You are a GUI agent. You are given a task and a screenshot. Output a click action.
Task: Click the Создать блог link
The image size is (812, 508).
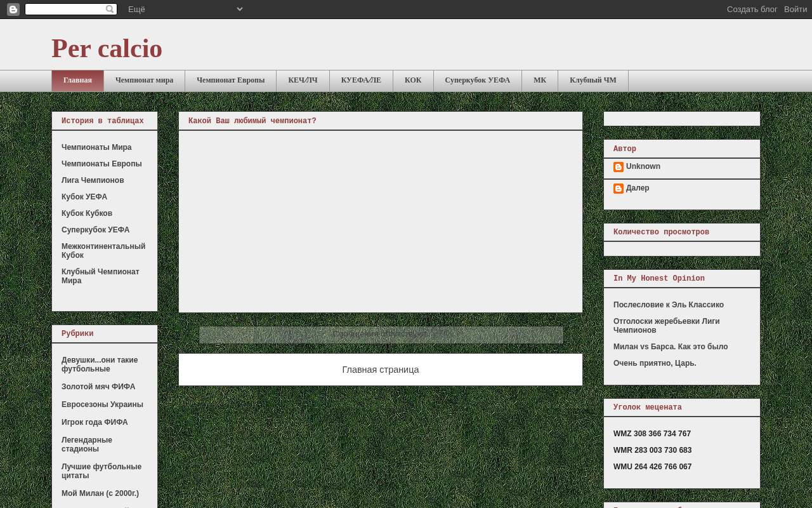coord(752,10)
